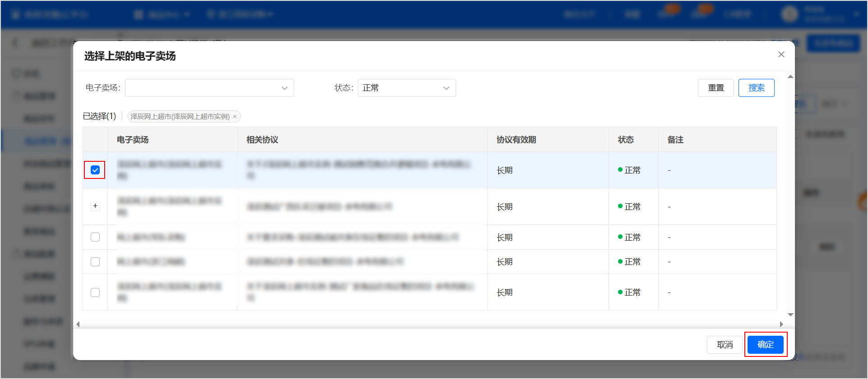Expand the row with the plus icon
The width and height of the screenshot is (868, 379).
pos(95,206)
